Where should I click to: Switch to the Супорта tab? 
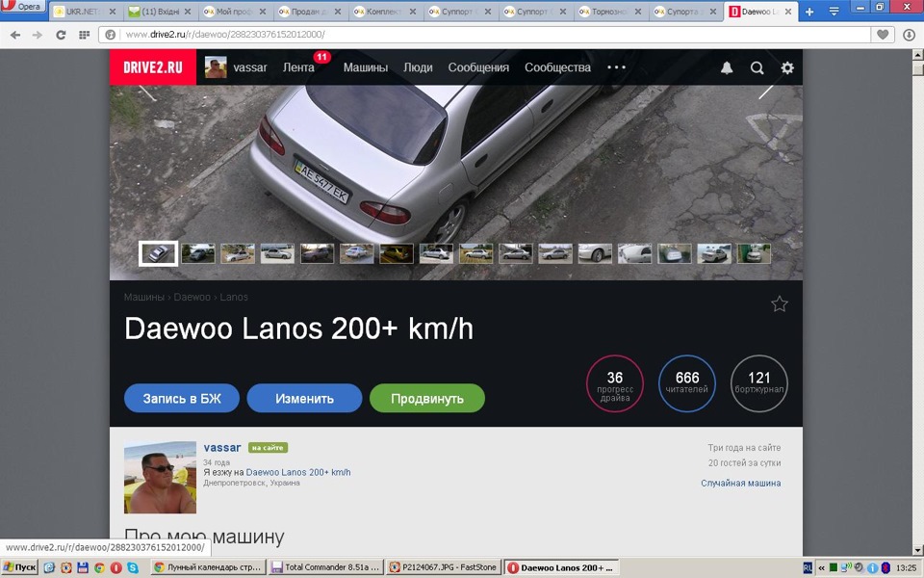pos(683,12)
